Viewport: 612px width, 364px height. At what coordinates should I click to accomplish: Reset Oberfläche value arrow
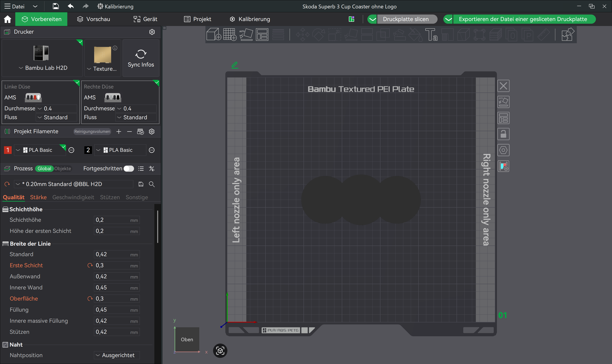90,299
